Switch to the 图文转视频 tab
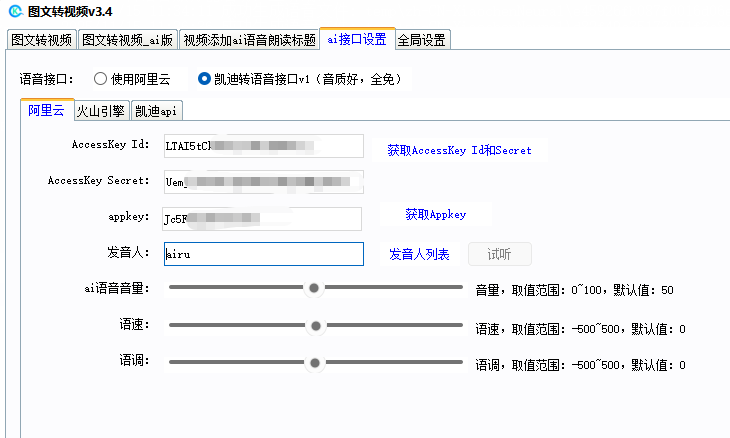 [41, 40]
